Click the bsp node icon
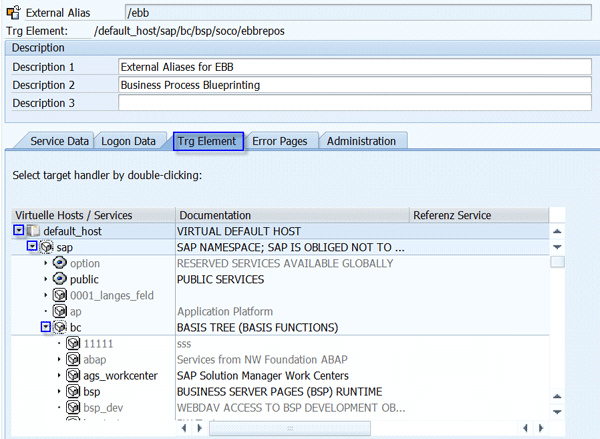 73,392
